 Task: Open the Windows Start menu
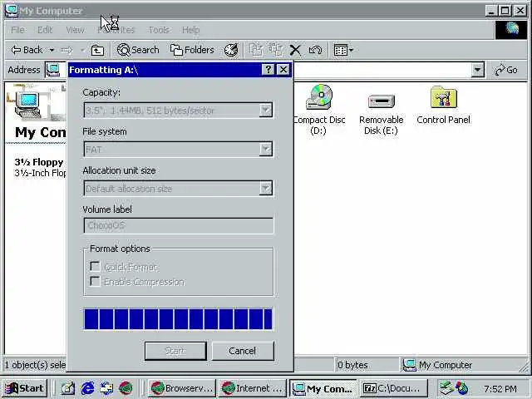pos(25,388)
